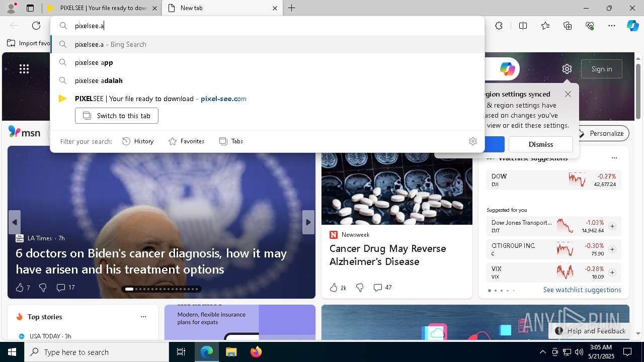Toggle the split screen icon

click(x=523, y=26)
